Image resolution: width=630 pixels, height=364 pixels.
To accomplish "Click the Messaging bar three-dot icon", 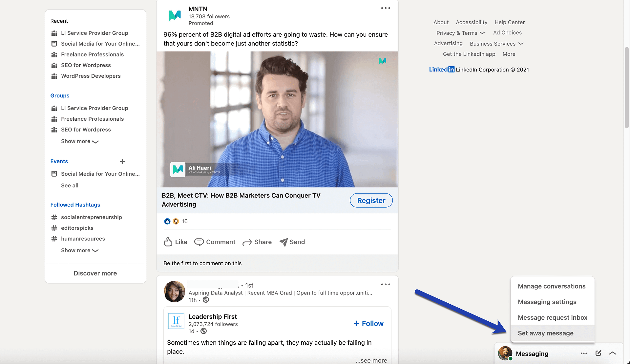I will [x=584, y=353].
